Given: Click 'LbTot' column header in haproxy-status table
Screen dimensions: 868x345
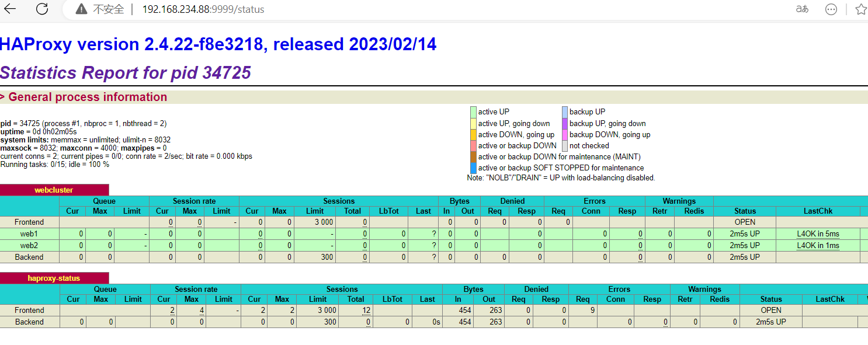Looking at the screenshot, I should [393, 299].
